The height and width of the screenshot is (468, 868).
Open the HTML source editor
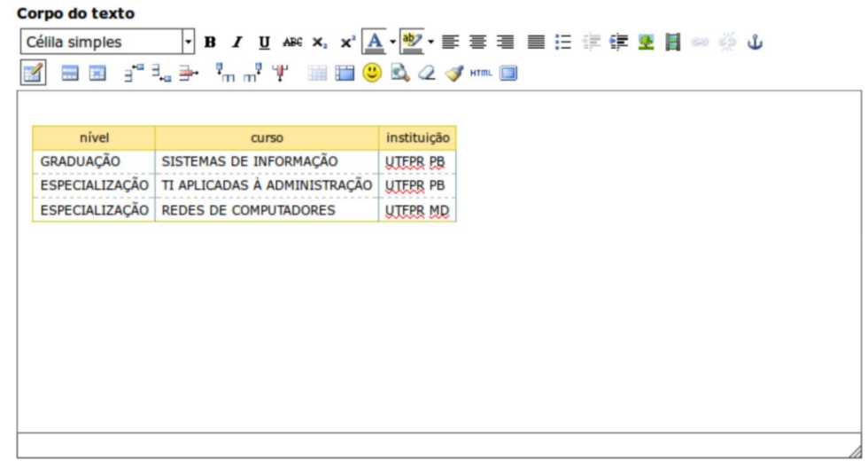click(x=480, y=74)
